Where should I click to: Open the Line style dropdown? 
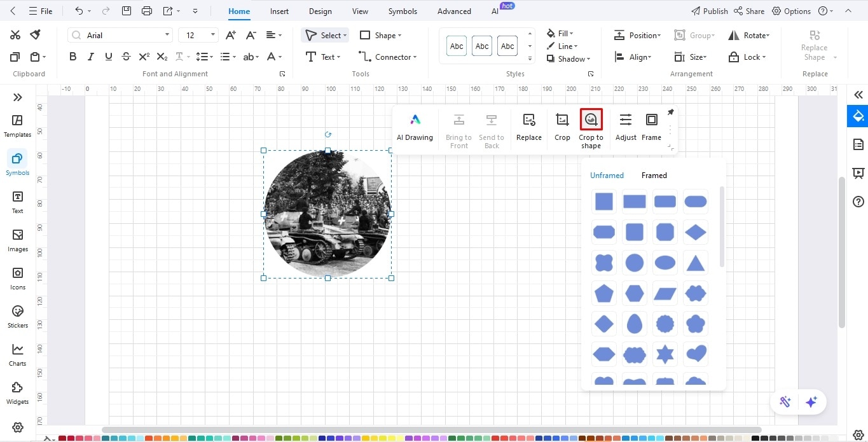coord(562,46)
